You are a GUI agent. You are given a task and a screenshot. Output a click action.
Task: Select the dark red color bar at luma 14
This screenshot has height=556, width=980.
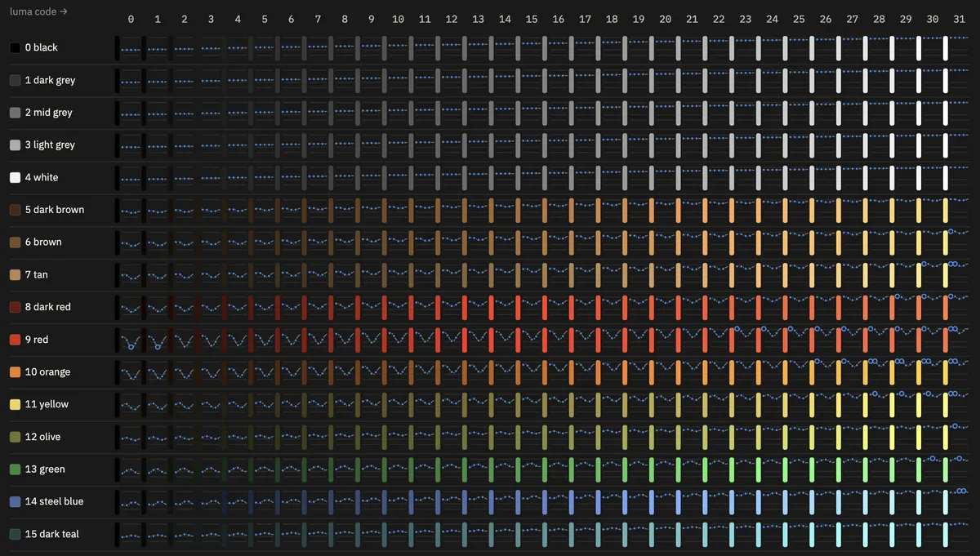491,307
